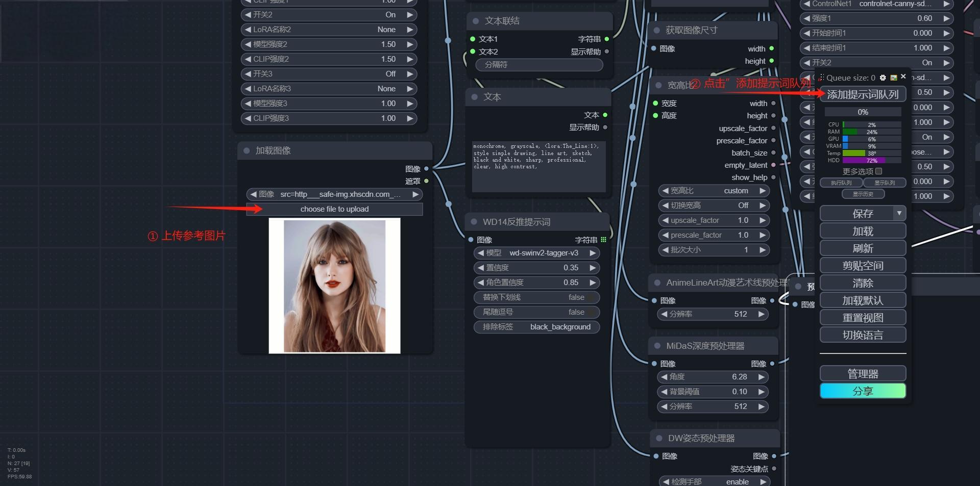The image size is (980, 486).
Task: Click the 管理器 menu button
Action: coord(863,374)
